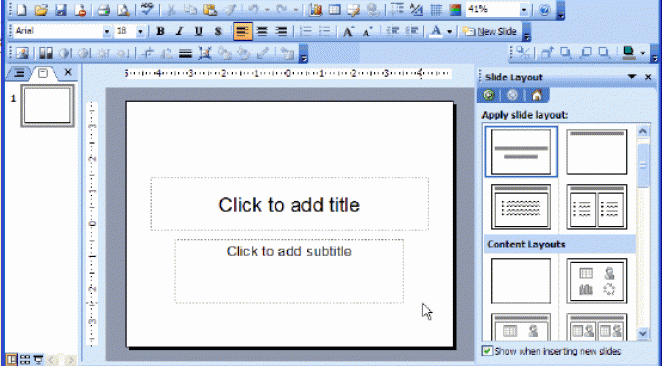The width and height of the screenshot is (662, 366).
Task: Open the Line Style picker
Action: [x=185, y=53]
